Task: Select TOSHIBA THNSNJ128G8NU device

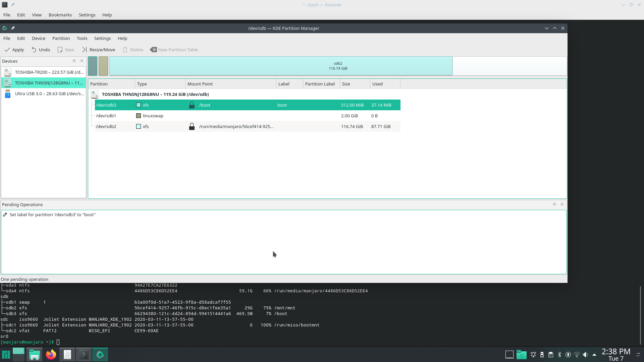Action: click(x=44, y=83)
